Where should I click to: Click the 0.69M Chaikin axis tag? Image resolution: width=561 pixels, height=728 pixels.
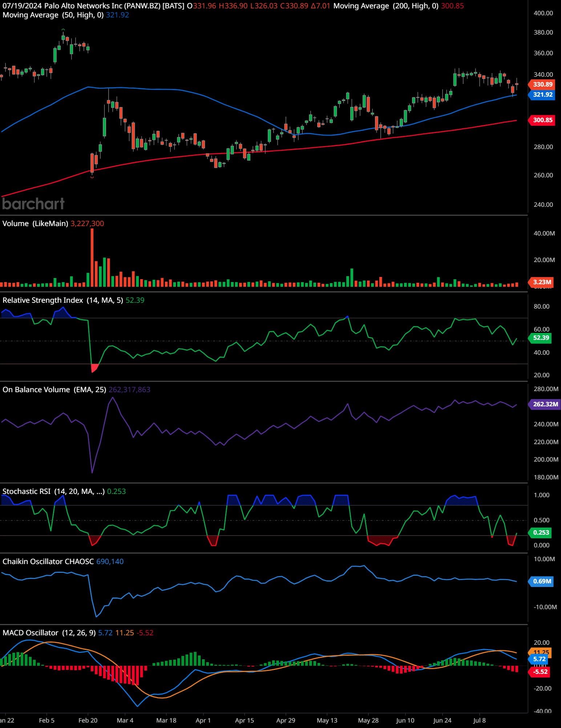click(541, 581)
